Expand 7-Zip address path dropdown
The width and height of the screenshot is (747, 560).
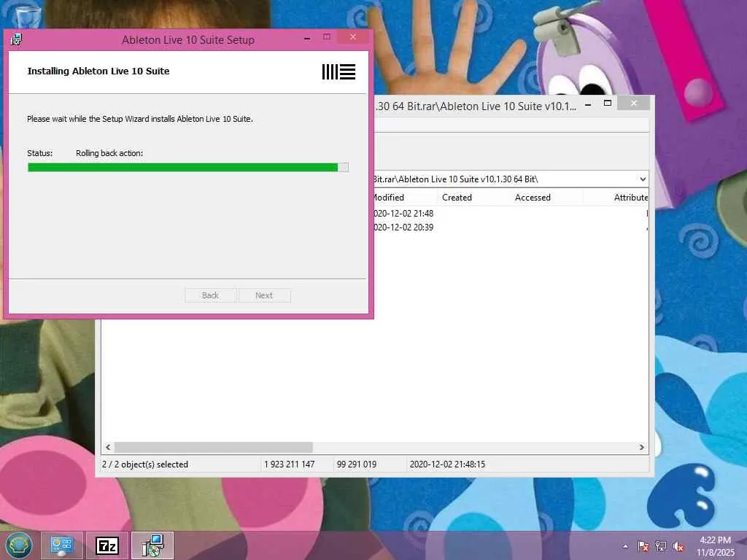tap(643, 179)
